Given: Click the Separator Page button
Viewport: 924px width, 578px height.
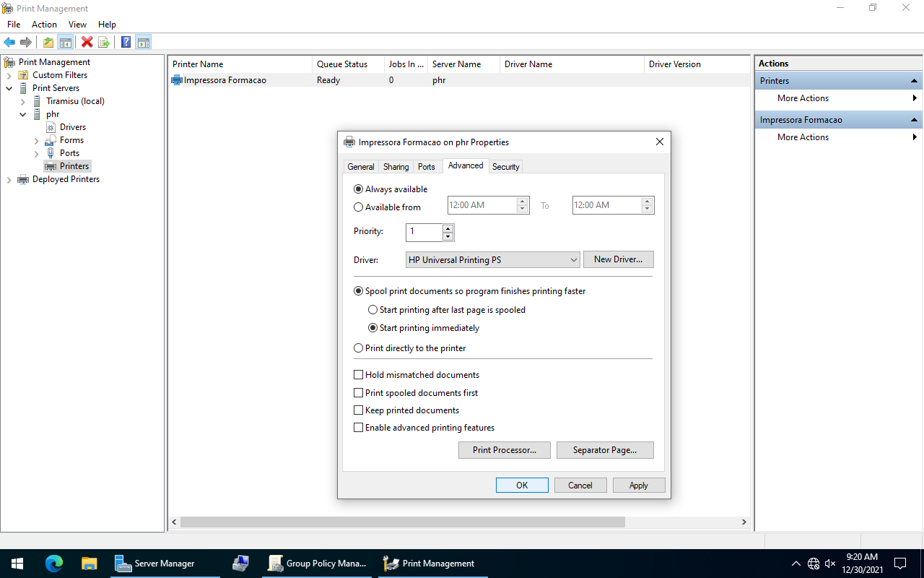Looking at the screenshot, I should click(x=604, y=450).
